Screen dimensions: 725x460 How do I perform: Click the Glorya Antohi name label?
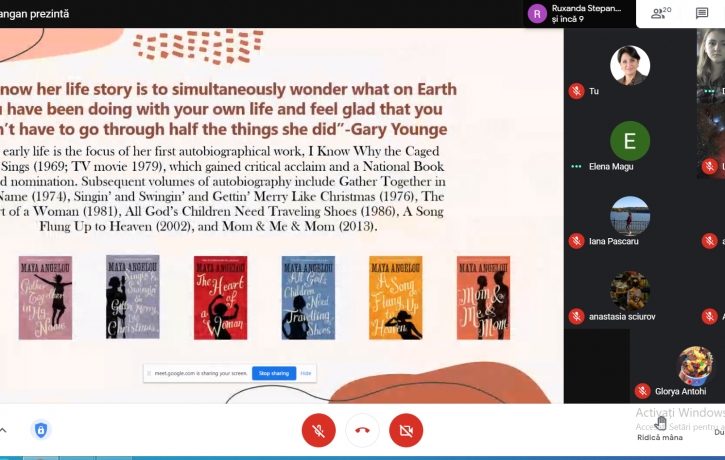point(680,391)
